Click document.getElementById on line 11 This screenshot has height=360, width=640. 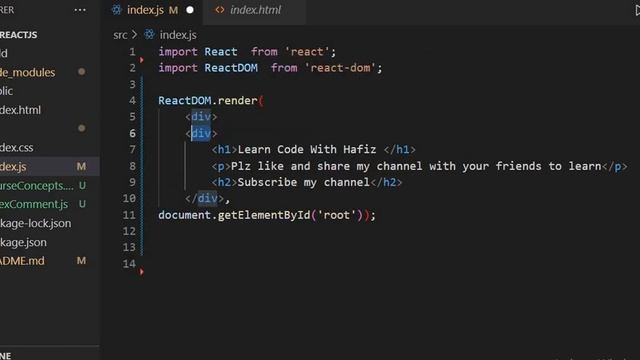(234, 215)
